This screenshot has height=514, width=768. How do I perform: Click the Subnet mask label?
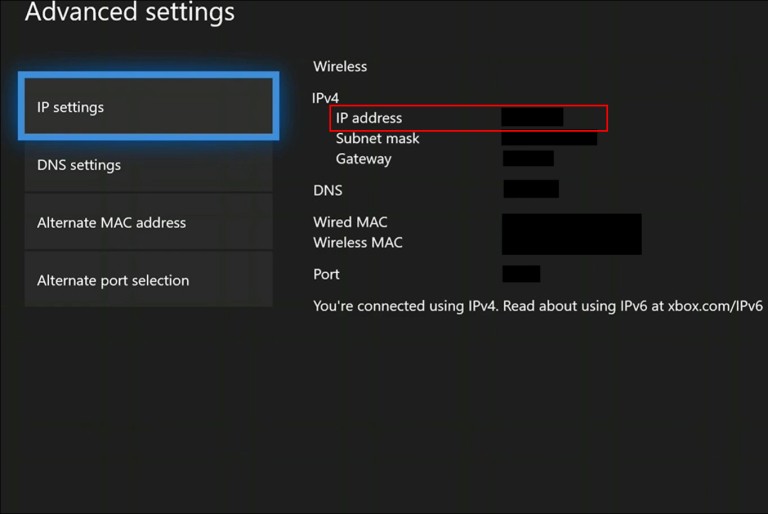coord(377,139)
